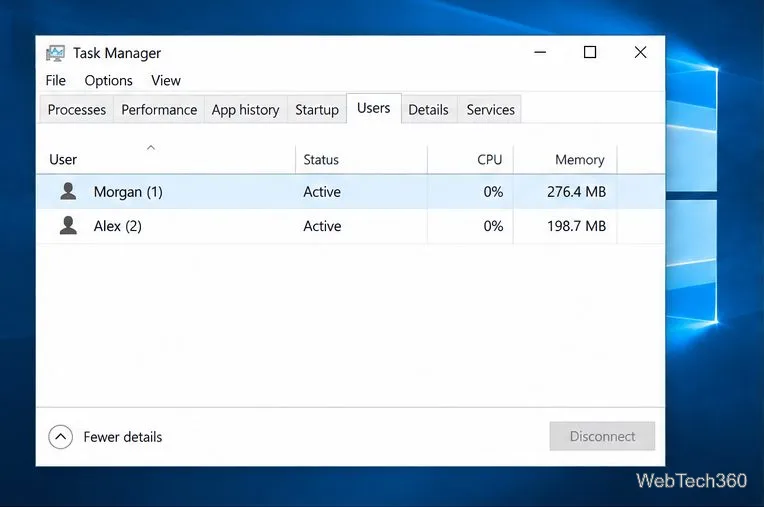The height and width of the screenshot is (507, 764).
Task: Click Alex's 0% CPU value
Action: click(493, 226)
